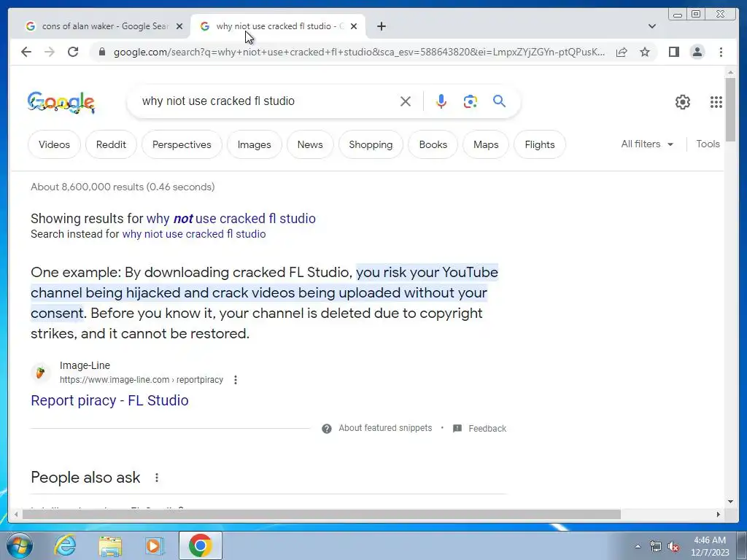
Task: Click the muted volume tray icon
Action: (673, 547)
